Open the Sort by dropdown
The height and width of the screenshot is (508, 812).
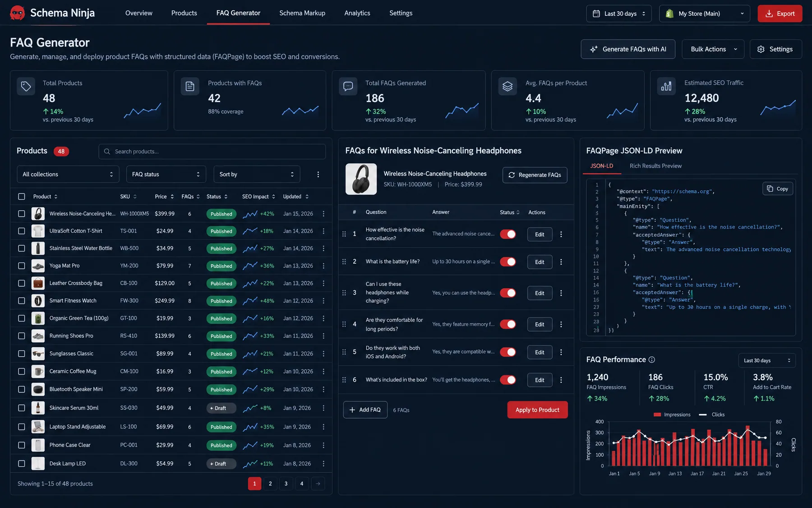257,174
